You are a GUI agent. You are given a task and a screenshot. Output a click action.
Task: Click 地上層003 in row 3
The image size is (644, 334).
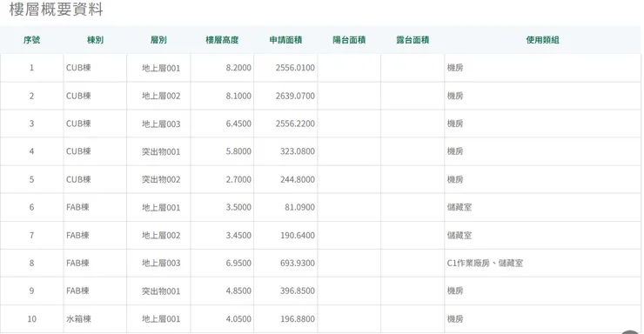tap(161, 124)
